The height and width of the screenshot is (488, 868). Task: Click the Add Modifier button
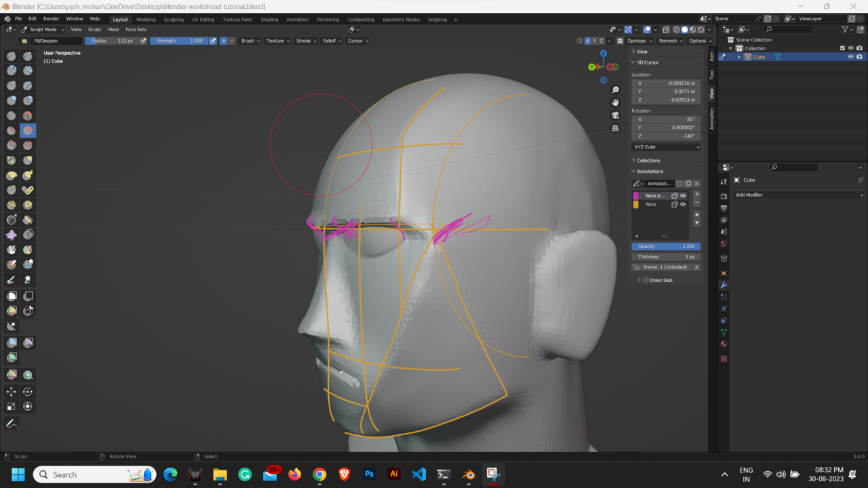click(799, 195)
